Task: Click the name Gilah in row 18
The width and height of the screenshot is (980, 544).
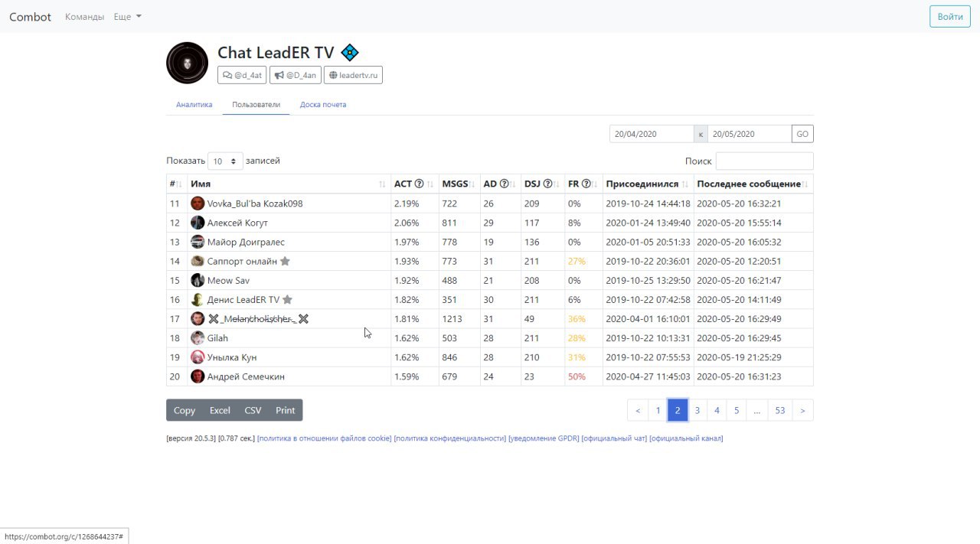Action: tap(217, 338)
